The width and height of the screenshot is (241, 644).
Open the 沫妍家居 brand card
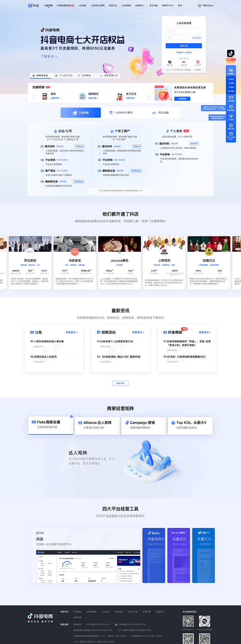[75, 263]
